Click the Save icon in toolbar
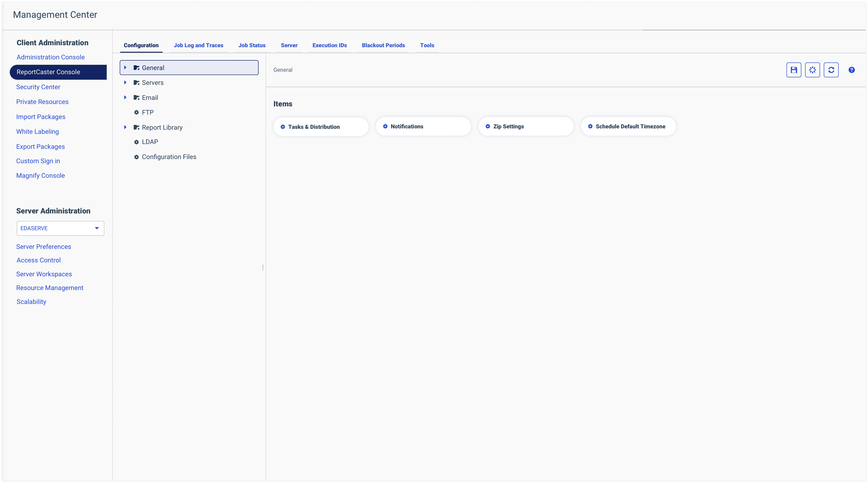The height and width of the screenshot is (483, 868). coord(794,70)
